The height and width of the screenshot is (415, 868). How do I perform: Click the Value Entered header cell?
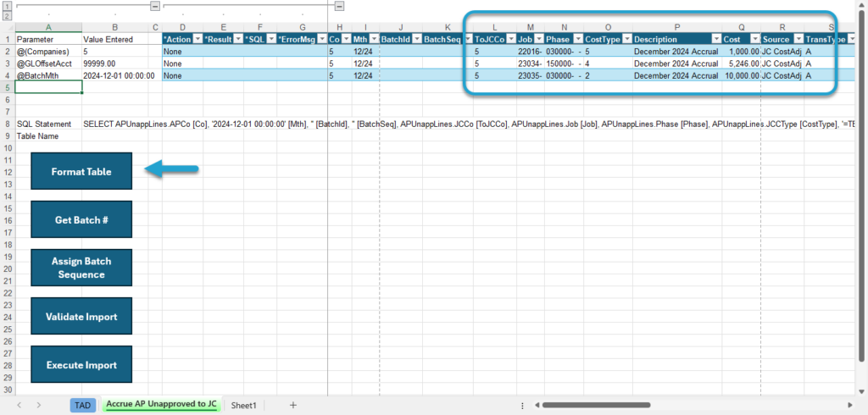(x=114, y=39)
